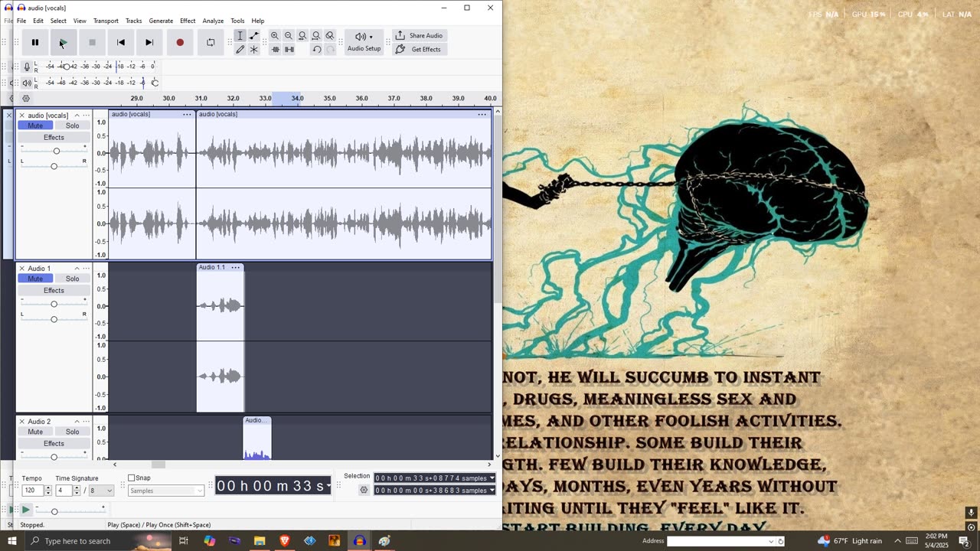The height and width of the screenshot is (551, 980).
Task: Toggle Solo on Audio 1 track
Action: (72, 279)
